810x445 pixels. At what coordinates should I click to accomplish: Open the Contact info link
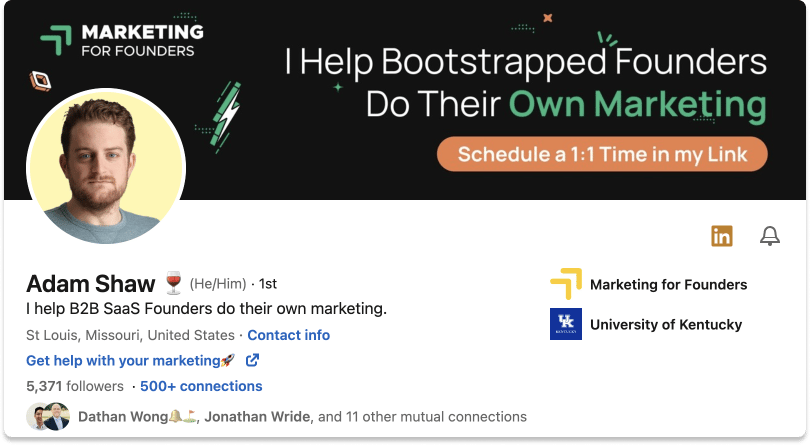[x=289, y=335]
